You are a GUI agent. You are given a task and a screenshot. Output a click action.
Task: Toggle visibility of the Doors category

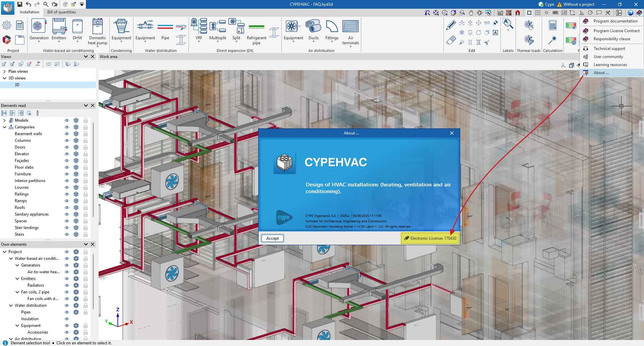pos(67,147)
